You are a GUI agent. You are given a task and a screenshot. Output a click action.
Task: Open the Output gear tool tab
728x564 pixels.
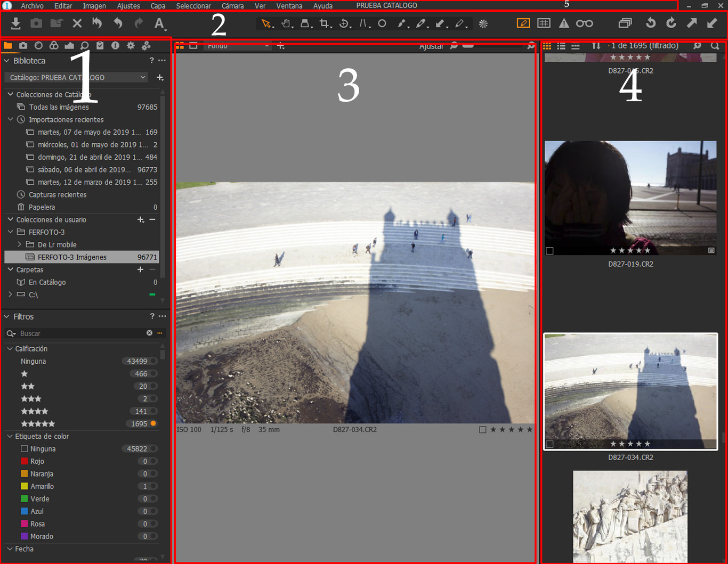tap(131, 46)
